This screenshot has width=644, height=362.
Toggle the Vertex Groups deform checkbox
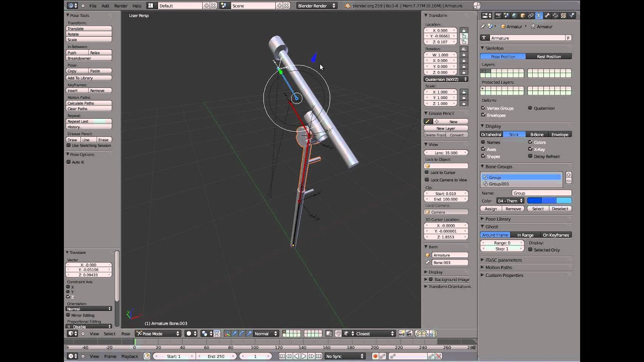[483, 108]
